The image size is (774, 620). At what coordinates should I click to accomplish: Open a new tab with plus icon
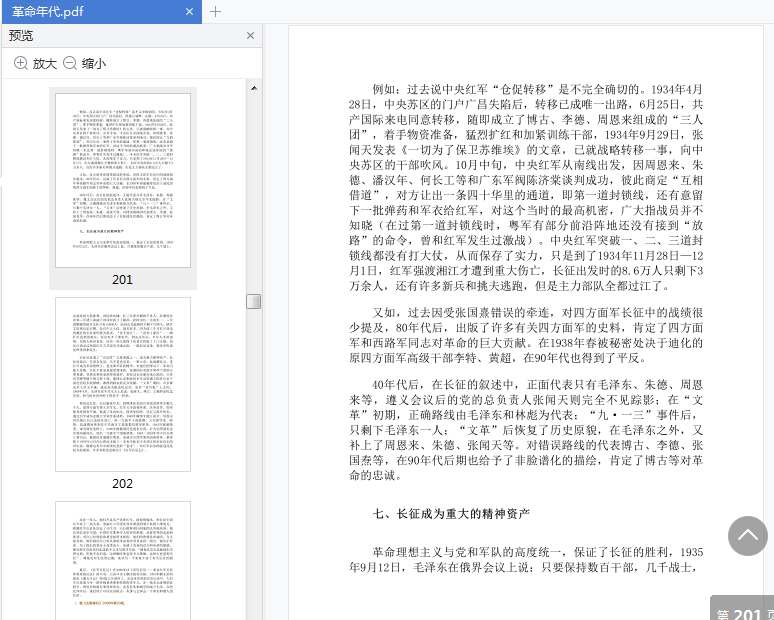tap(215, 12)
